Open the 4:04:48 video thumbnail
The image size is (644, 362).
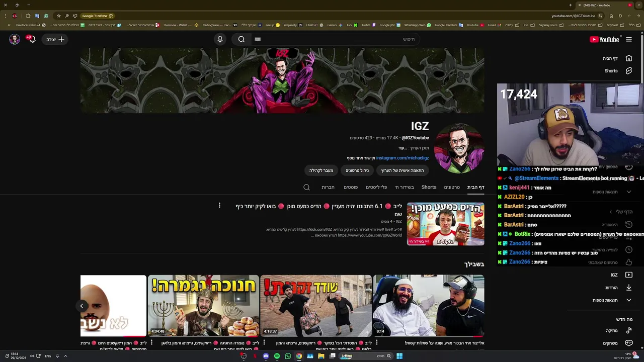[x=203, y=306]
